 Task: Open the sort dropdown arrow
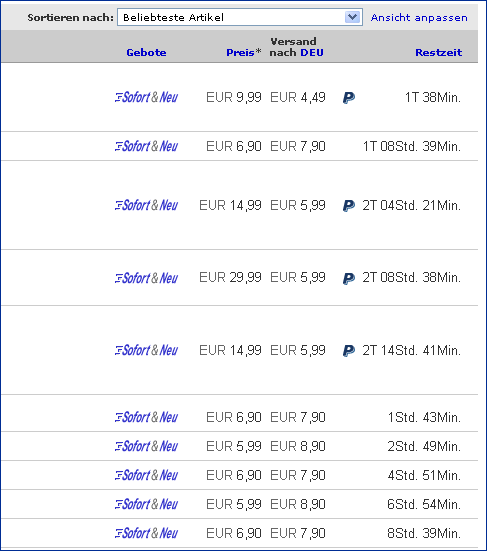point(352,17)
